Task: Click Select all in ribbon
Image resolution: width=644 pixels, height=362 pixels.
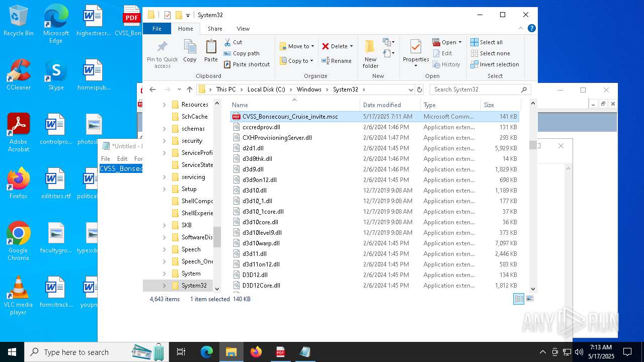Action: (x=487, y=42)
